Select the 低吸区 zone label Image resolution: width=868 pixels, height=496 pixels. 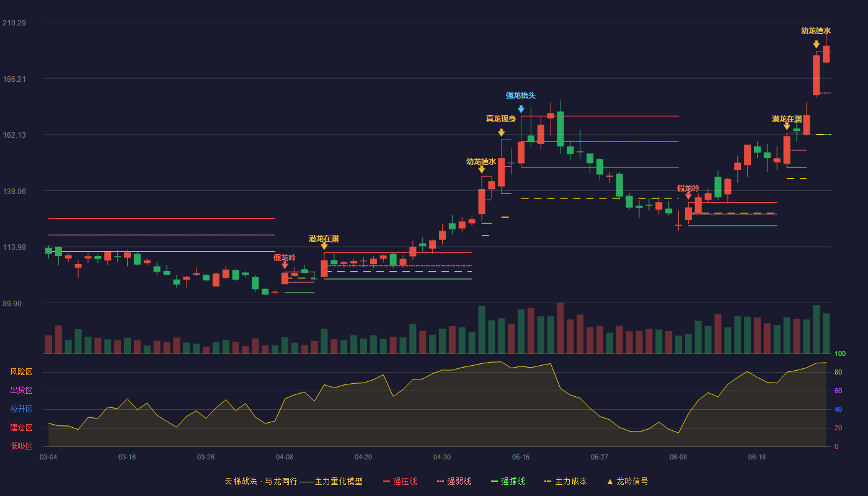pyautogui.click(x=21, y=446)
